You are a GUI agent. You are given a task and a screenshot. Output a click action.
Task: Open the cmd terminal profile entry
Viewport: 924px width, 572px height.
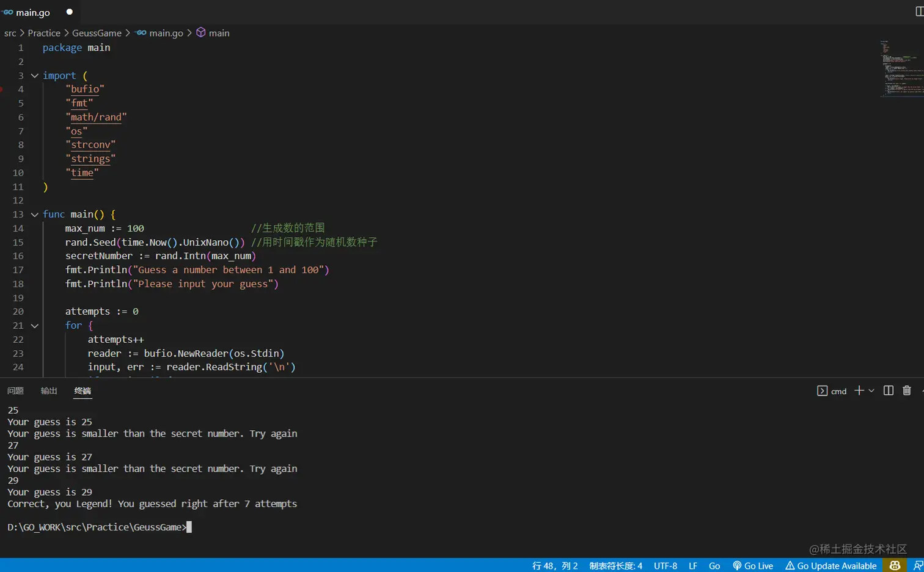(832, 391)
